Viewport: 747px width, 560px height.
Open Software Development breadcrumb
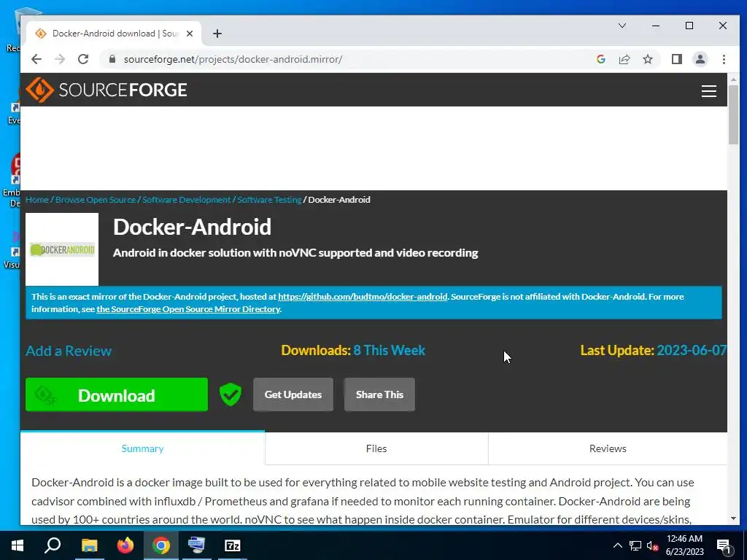186,200
